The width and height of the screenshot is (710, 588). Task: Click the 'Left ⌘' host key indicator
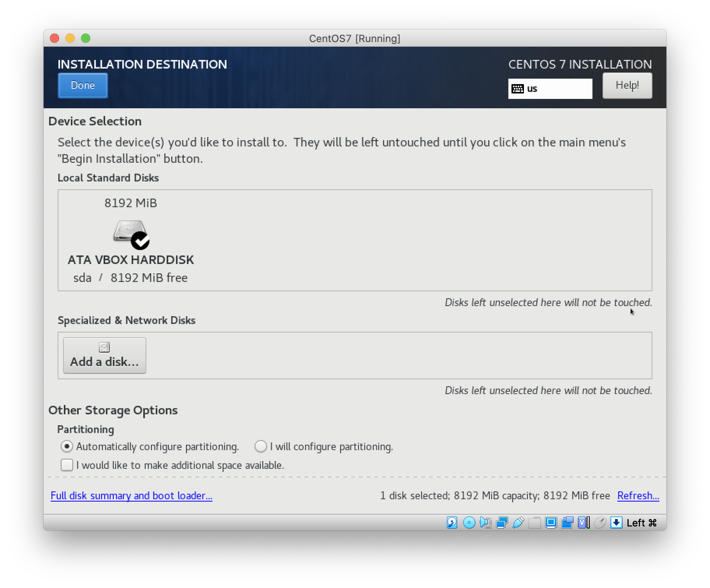[641, 523]
